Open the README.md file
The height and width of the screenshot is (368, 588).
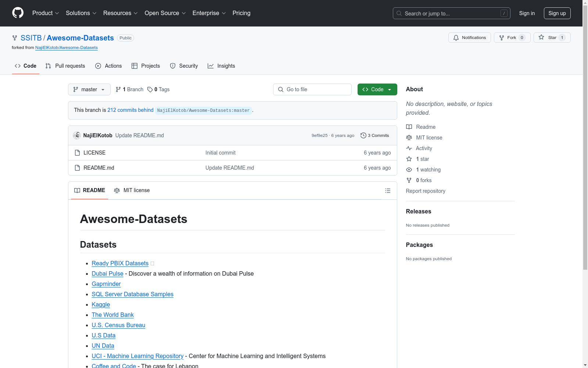point(99,168)
